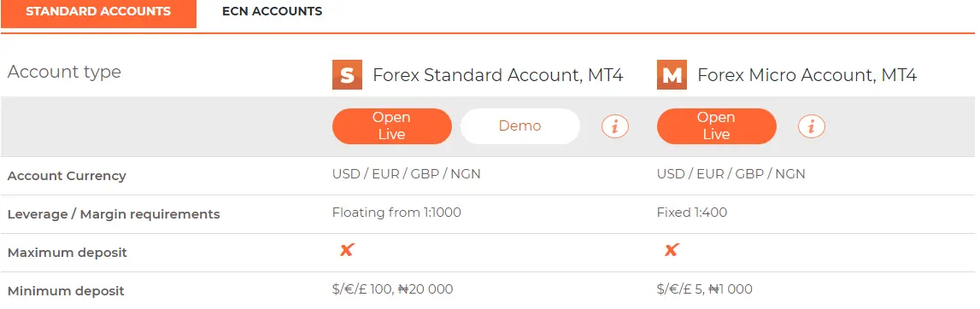
Task: Click the orange S Standard Account icon
Action: (347, 75)
